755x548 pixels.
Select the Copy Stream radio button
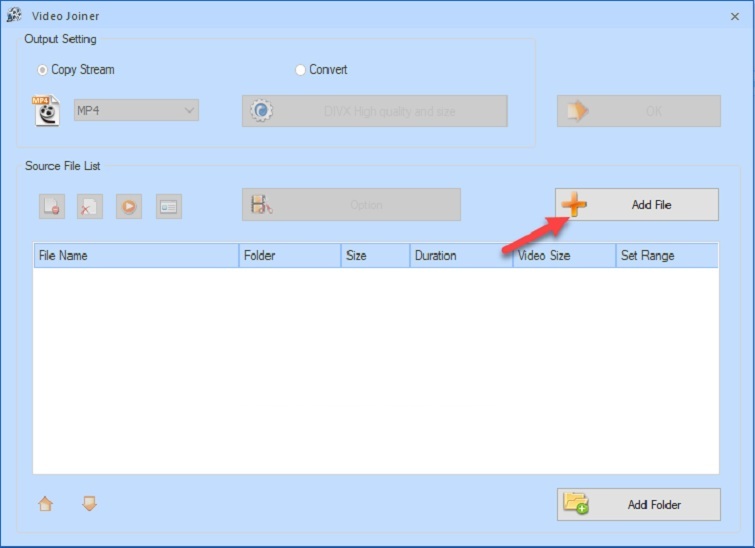(42, 70)
